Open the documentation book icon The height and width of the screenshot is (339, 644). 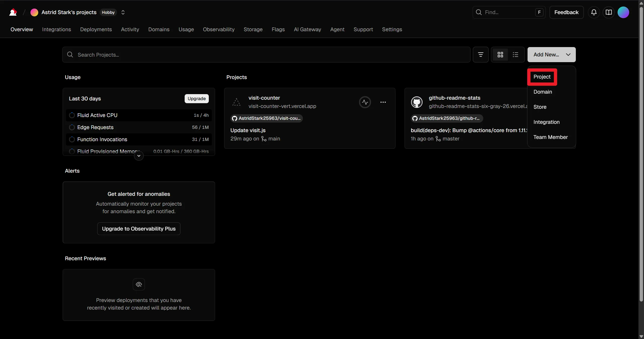tap(609, 12)
